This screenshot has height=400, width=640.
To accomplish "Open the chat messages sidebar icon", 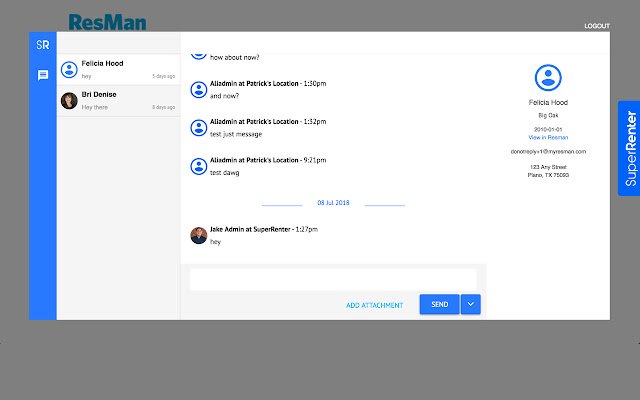I will (43, 75).
